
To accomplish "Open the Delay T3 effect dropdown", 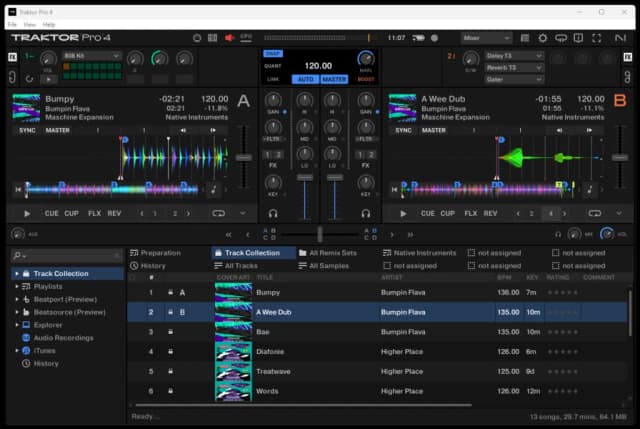I will click(x=514, y=56).
